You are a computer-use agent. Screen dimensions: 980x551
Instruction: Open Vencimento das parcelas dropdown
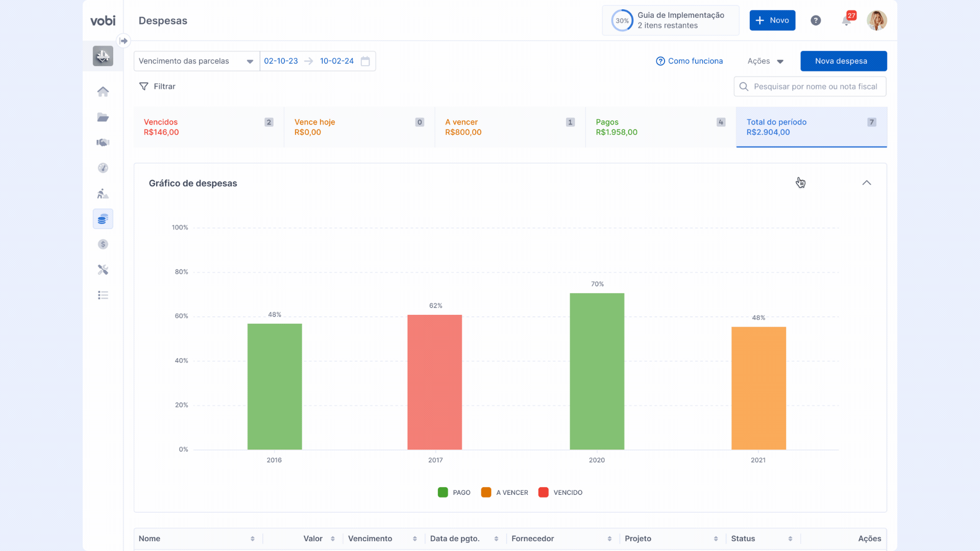pos(196,61)
